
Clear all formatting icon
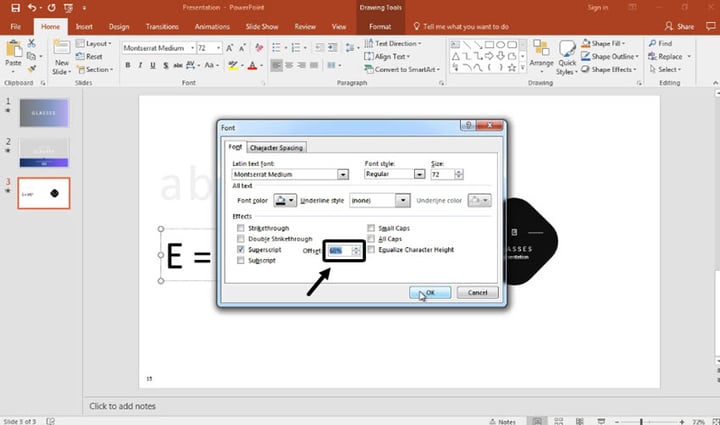(259, 48)
